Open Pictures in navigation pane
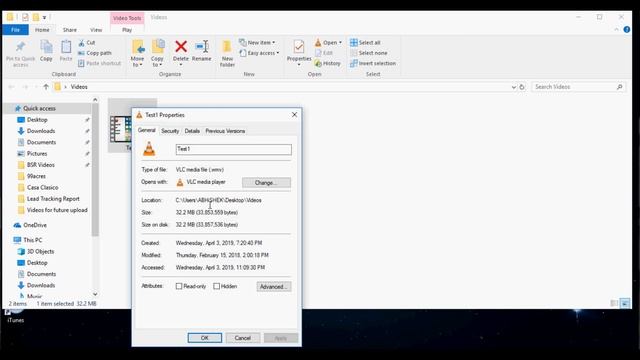Viewport: 640px width, 360px height. click(x=37, y=153)
